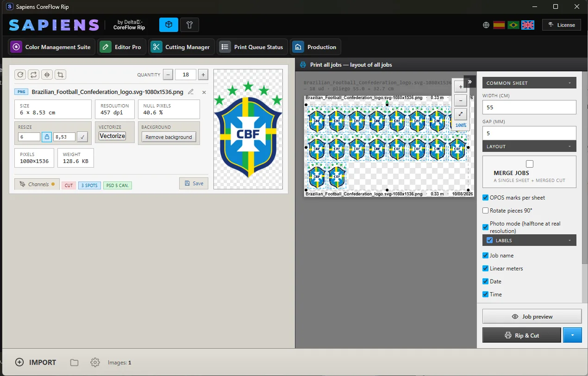Increase quantity with the plus button
Image resolution: width=588 pixels, height=376 pixels.
click(x=203, y=75)
